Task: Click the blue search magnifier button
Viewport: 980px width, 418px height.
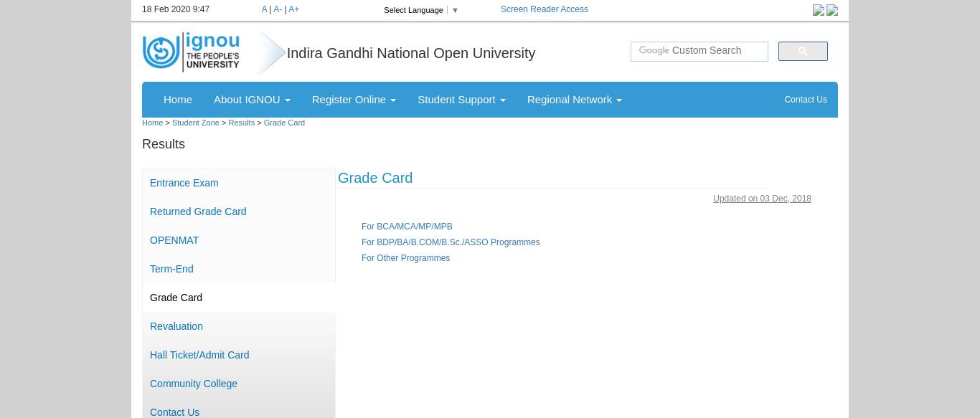Action: (802, 51)
